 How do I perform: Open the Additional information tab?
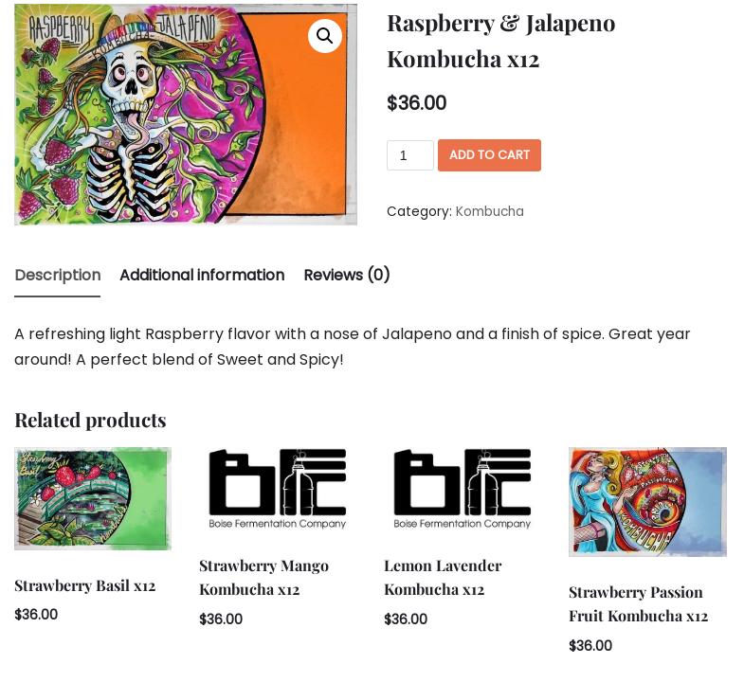202,275
